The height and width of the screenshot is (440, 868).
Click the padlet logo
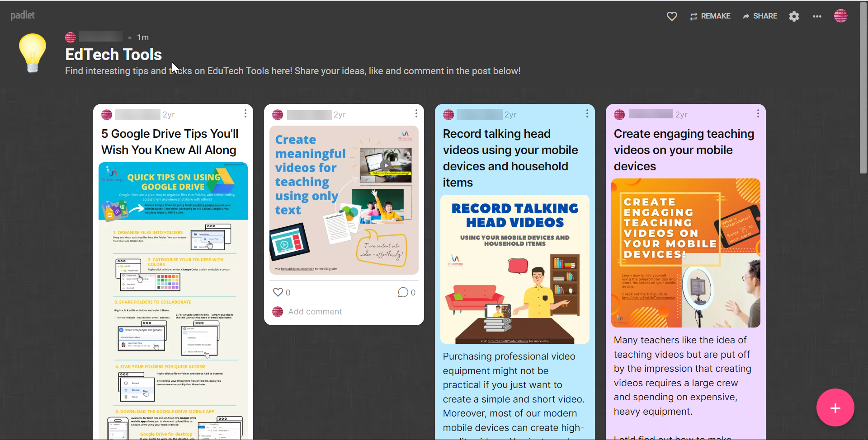(23, 15)
